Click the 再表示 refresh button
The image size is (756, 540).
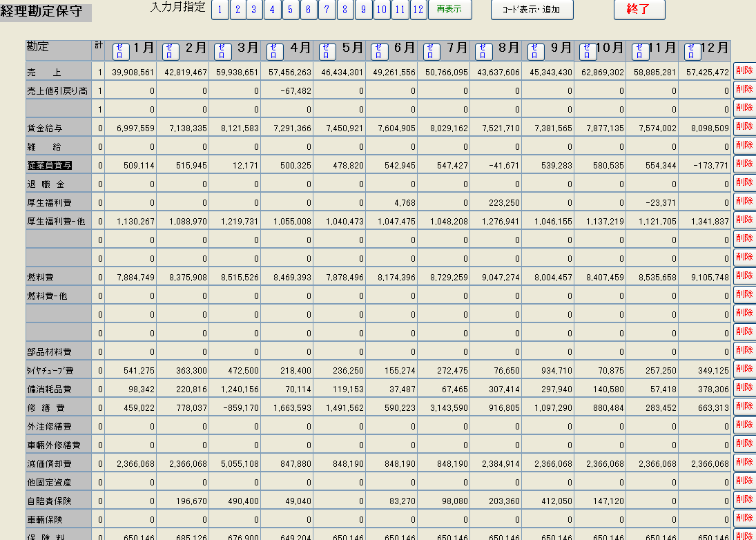(x=449, y=10)
